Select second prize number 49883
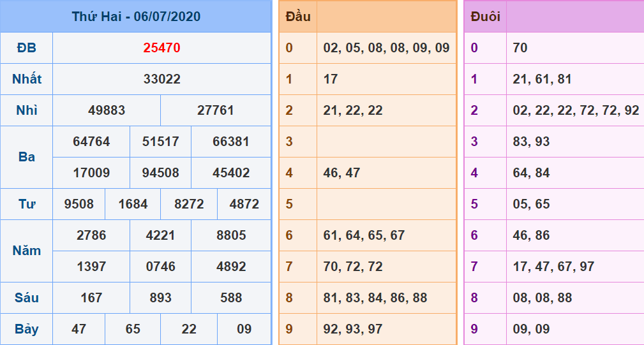Viewport: 644px width, 345px height. point(107,110)
